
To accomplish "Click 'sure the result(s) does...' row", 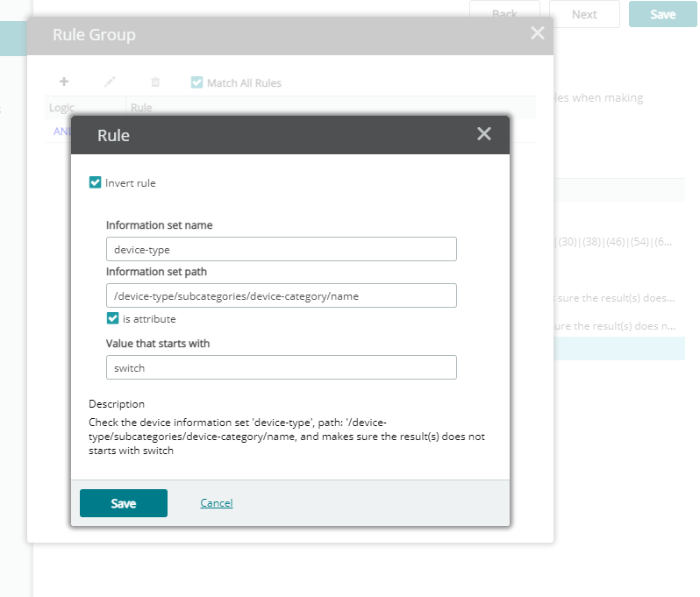I will point(614,298).
